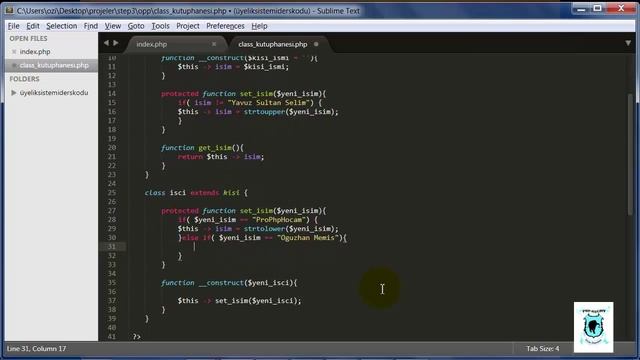Expand the üyeliksistemiderskodu folder arrow
This screenshot has width=640, height=360.
tap(13, 93)
